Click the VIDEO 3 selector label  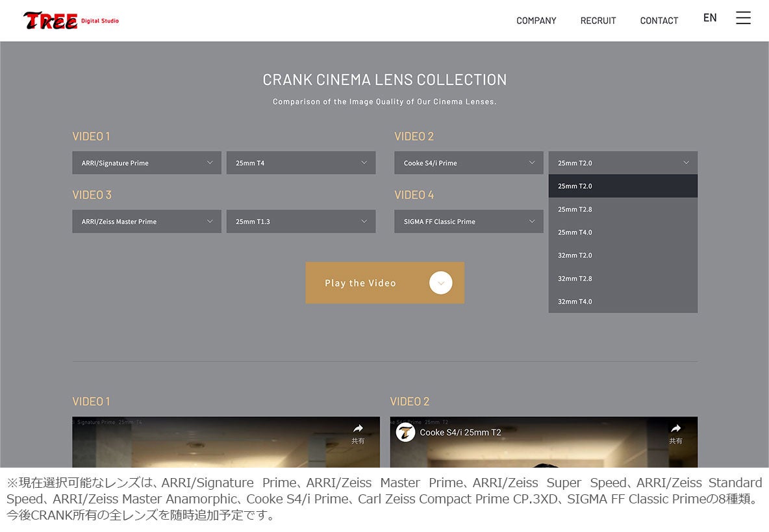[x=92, y=195]
